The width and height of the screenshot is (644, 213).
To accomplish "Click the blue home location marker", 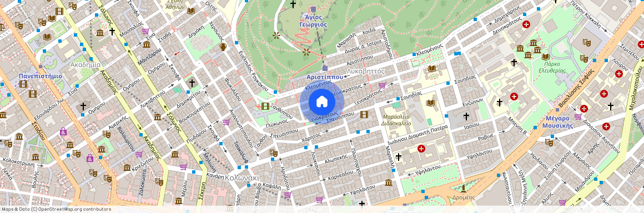I will click(x=322, y=102).
